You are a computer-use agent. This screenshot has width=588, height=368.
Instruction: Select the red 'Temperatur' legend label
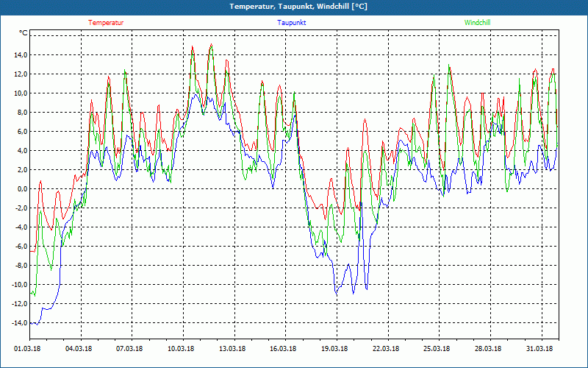point(106,23)
